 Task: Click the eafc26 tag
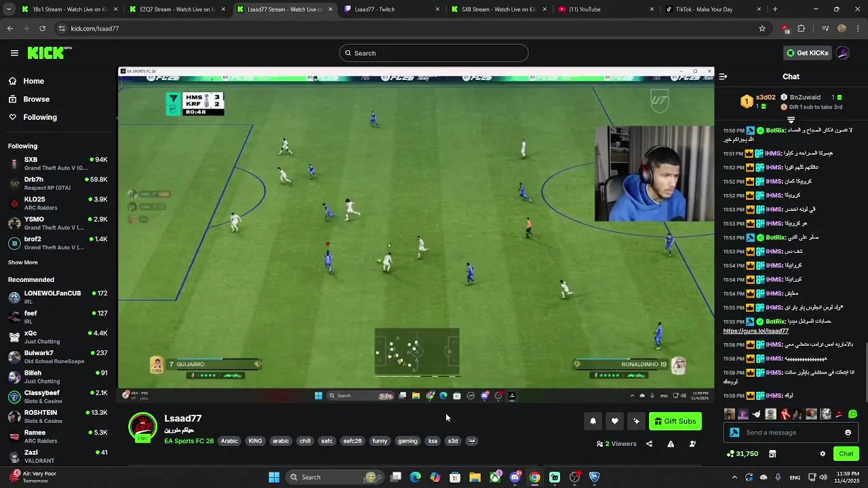tap(352, 441)
